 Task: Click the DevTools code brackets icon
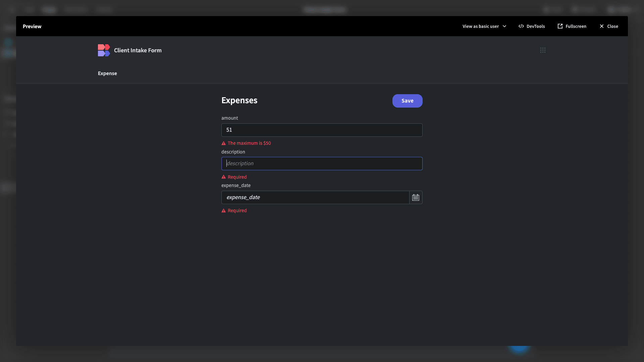click(x=521, y=26)
